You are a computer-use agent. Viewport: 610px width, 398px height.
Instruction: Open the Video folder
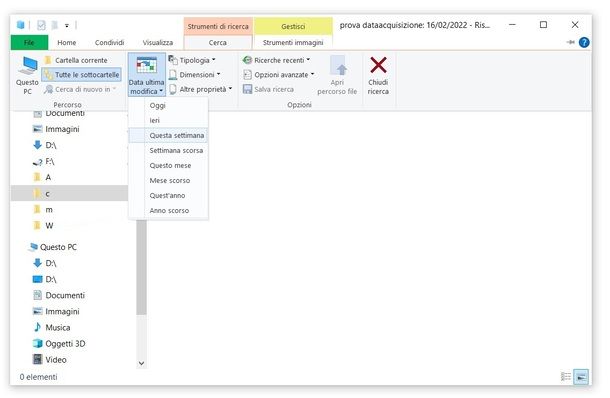pyautogui.click(x=50, y=360)
